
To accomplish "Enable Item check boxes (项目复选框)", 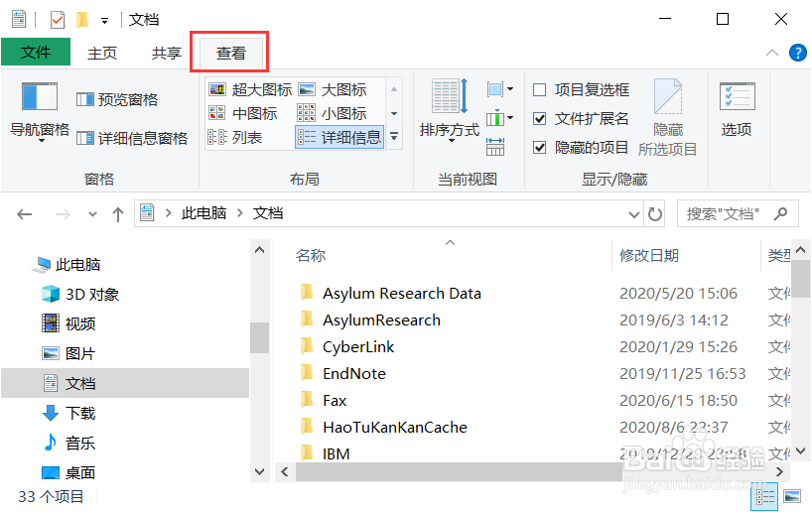I will (581, 89).
